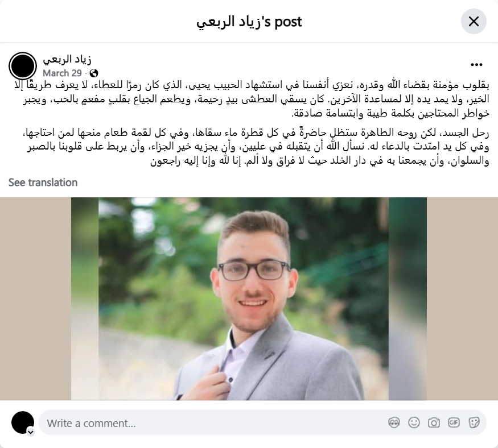
Task: Click the first paragraph of the post text
Action: (x=252, y=99)
